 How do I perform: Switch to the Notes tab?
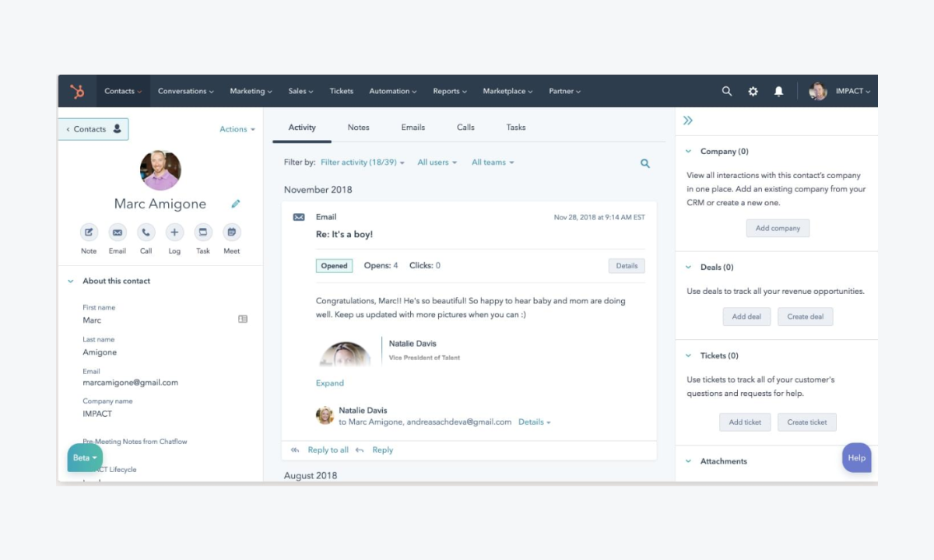point(358,128)
